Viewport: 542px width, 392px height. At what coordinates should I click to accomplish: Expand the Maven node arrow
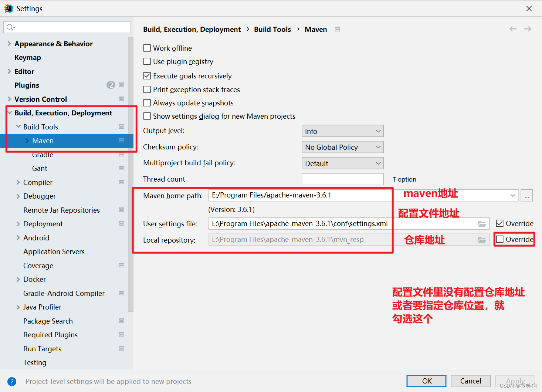[27, 141]
